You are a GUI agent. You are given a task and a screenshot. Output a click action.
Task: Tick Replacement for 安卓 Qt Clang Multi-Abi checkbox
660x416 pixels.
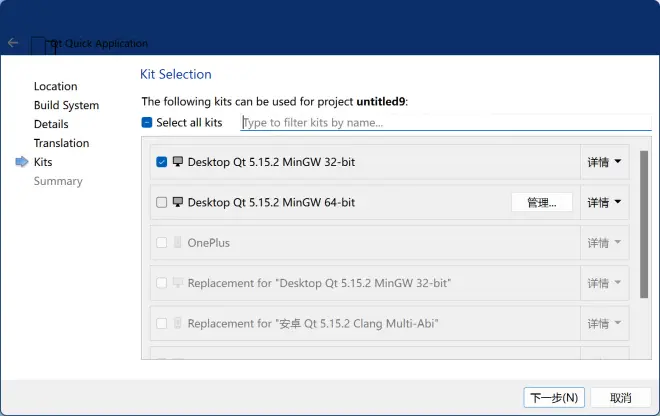pos(162,323)
